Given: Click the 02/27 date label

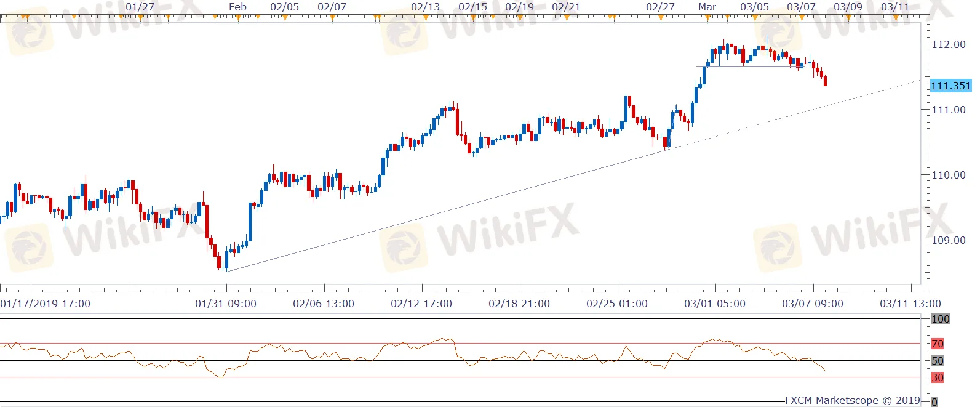Looking at the screenshot, I should (661, 7).
